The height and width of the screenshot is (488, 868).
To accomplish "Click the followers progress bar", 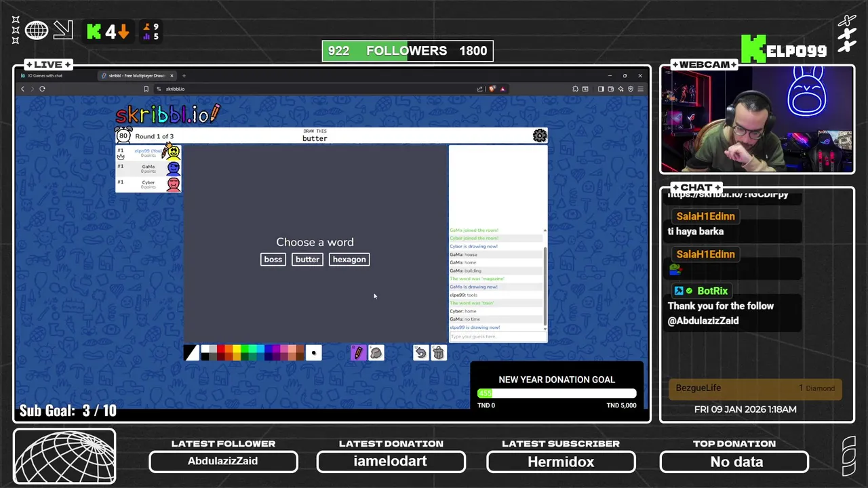I will [408, 51].
